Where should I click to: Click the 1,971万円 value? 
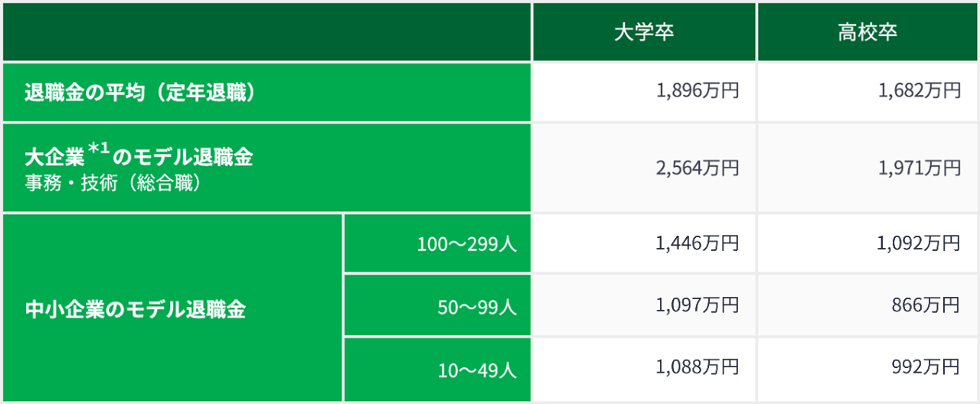[920, 168]
